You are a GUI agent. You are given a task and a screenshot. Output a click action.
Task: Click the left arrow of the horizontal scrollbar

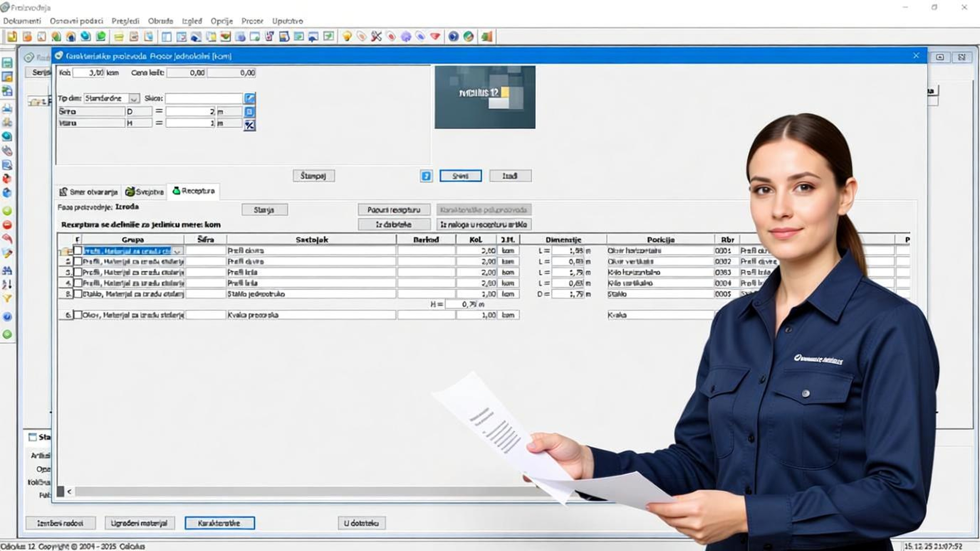69,492
